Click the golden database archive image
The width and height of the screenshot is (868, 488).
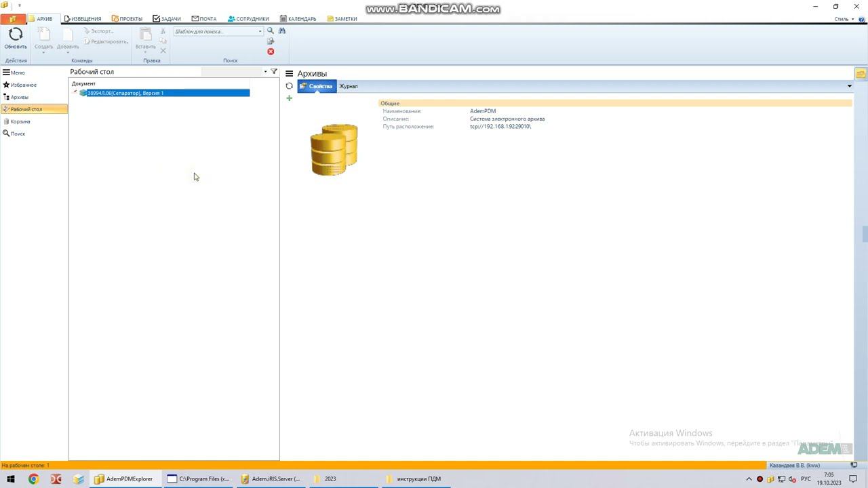tap(334, 150)
